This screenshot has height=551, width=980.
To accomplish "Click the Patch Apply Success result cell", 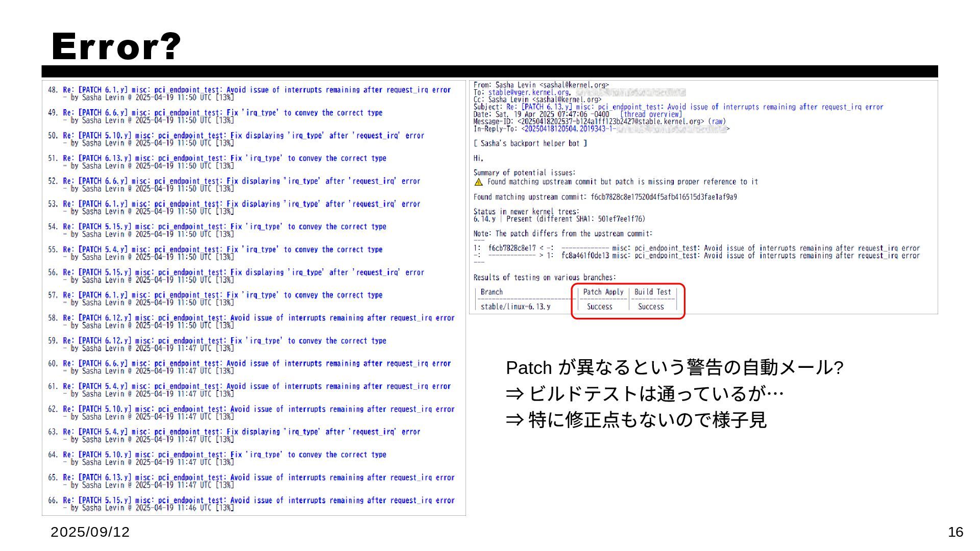I will pyautogui.click(x=599, y=307).
